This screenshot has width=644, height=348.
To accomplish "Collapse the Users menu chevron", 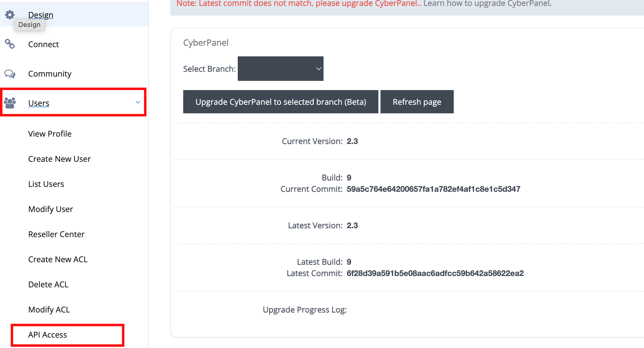I will (x=138, y=102).
